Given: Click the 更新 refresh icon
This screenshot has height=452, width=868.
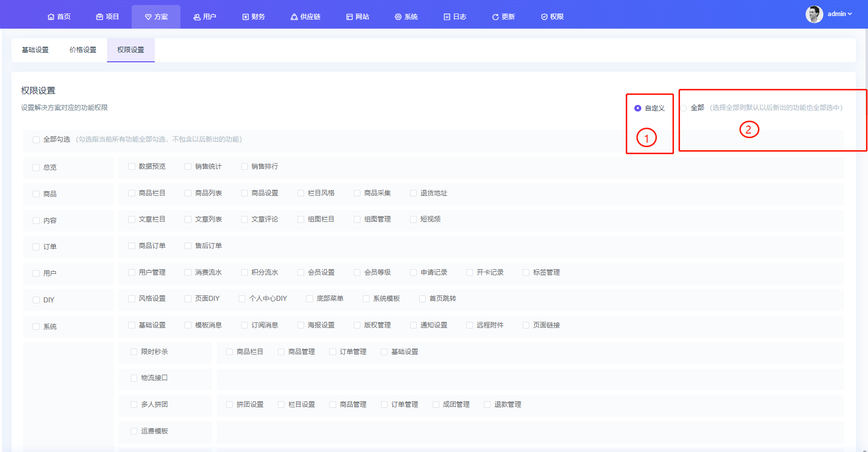Looking at the screenshot, I should (x=496, y=17).
